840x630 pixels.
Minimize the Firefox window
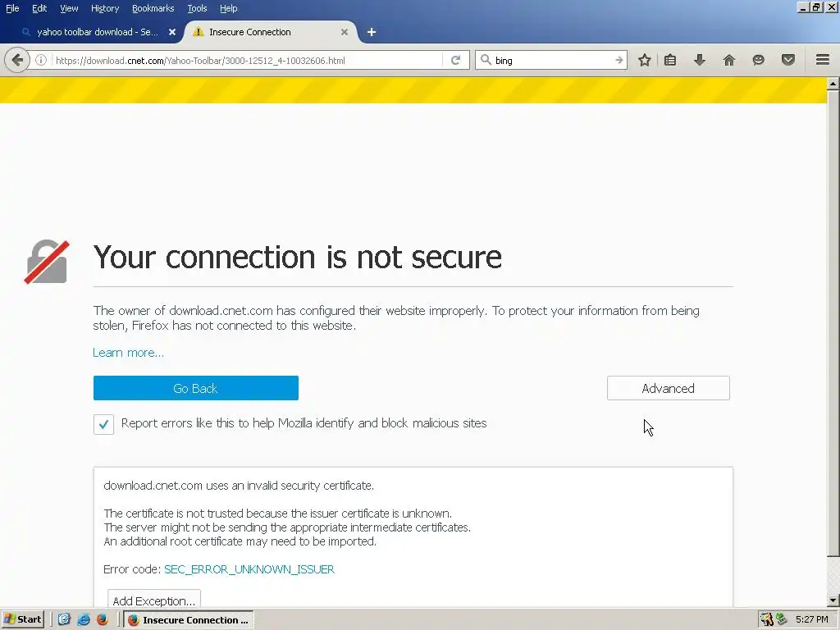tap(802, 7)
